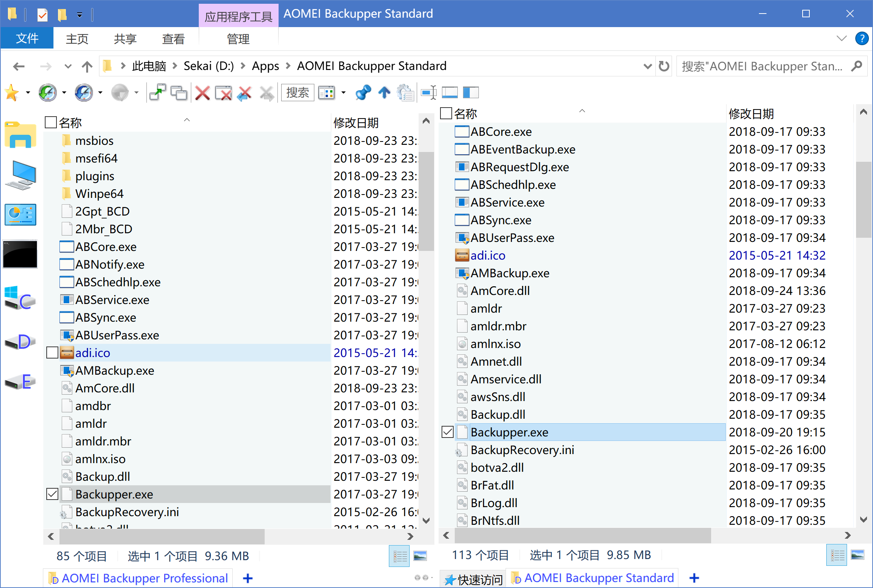Open Control Panel icon in sidebar
Image resolution: width=873 pixels, height=588 pixels.
coord(20,215)
